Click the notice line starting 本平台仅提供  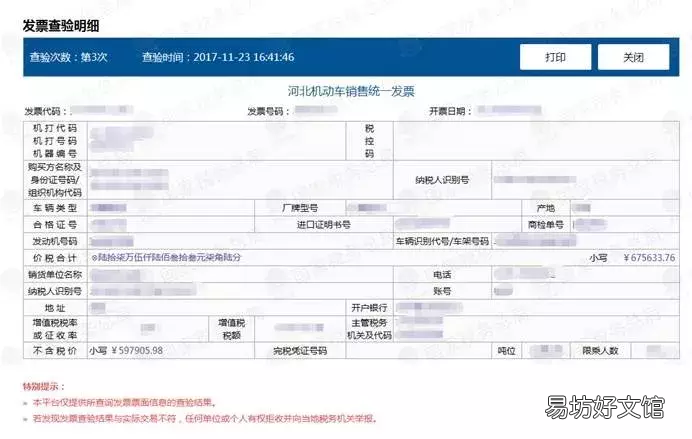click(x=125, y=402)
